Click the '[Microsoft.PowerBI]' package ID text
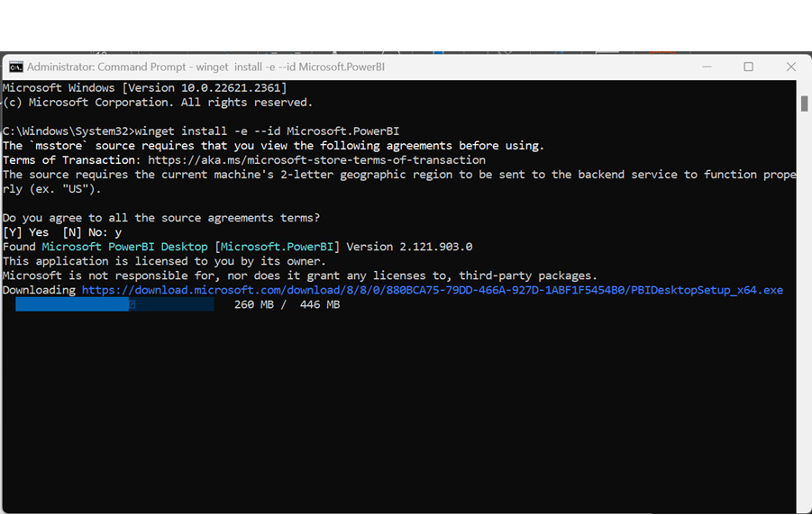 click(x=277, y=247)
